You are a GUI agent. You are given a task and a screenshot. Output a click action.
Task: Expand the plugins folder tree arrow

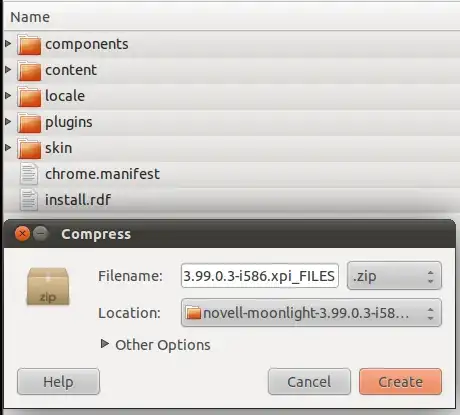8,121
